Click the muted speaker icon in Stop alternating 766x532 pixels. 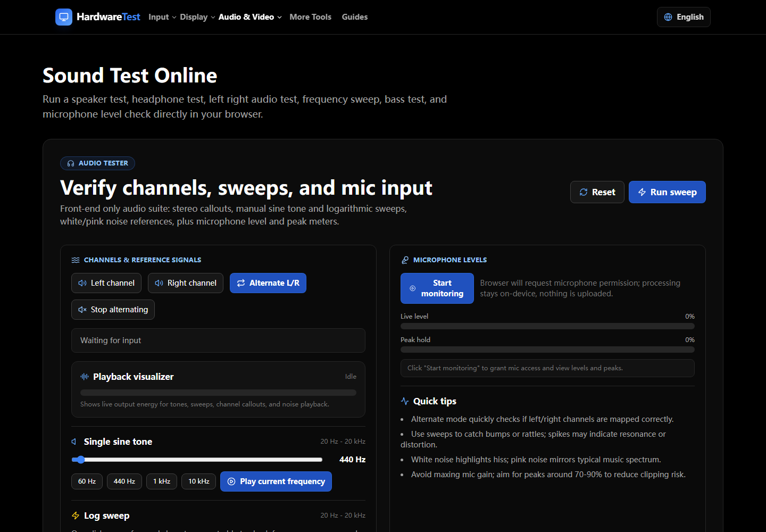82,310
